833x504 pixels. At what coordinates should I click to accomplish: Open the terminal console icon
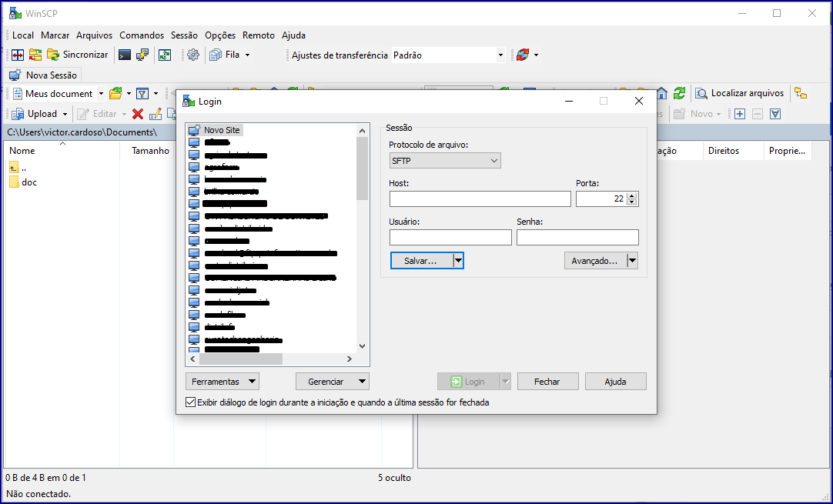click(x=124, y=55)
